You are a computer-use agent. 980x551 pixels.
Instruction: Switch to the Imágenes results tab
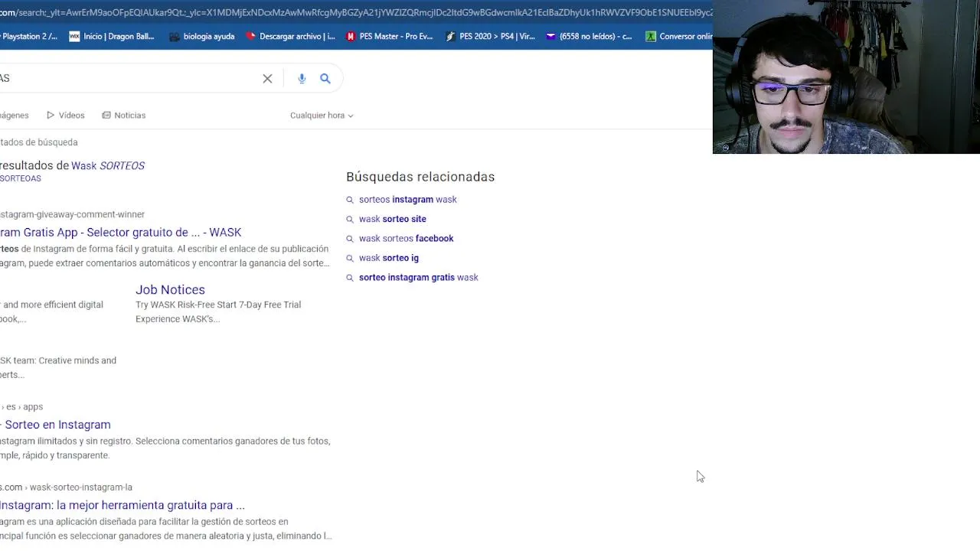[15, 116]
